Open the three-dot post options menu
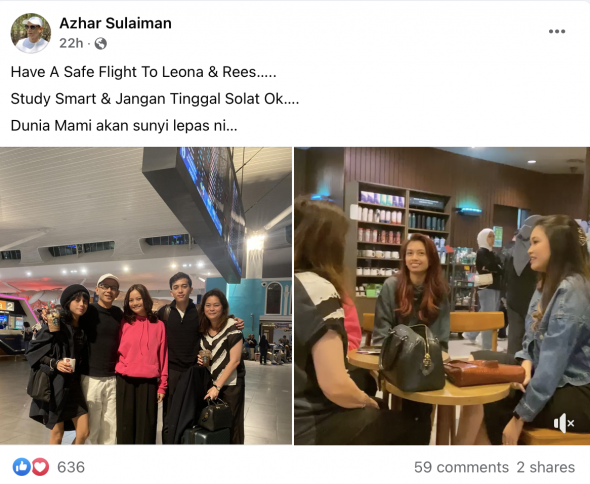Screen dimensions: 590x484 557,31
